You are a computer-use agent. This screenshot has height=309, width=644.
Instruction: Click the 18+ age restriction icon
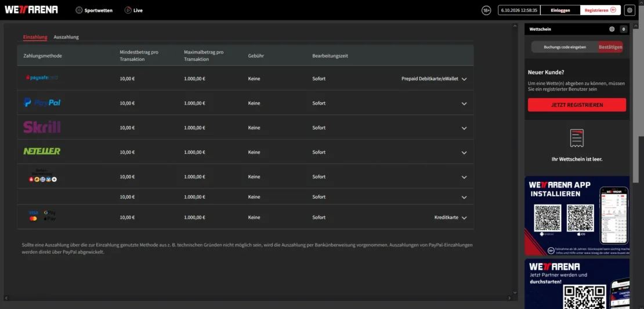(486, 10)
